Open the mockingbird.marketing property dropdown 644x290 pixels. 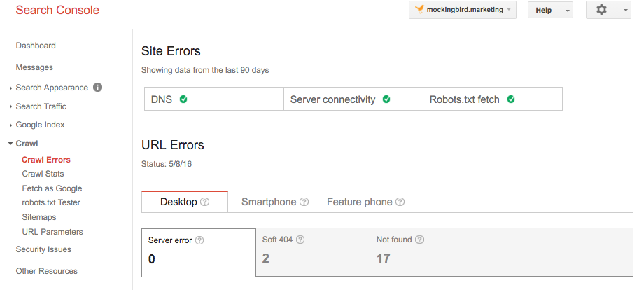tap(463, 10)
